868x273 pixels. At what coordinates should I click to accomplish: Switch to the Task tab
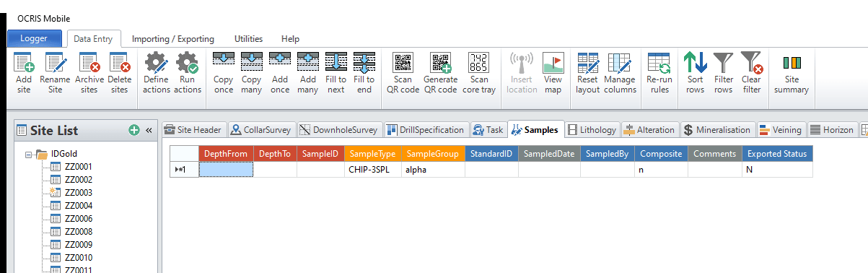pos(488,130)
